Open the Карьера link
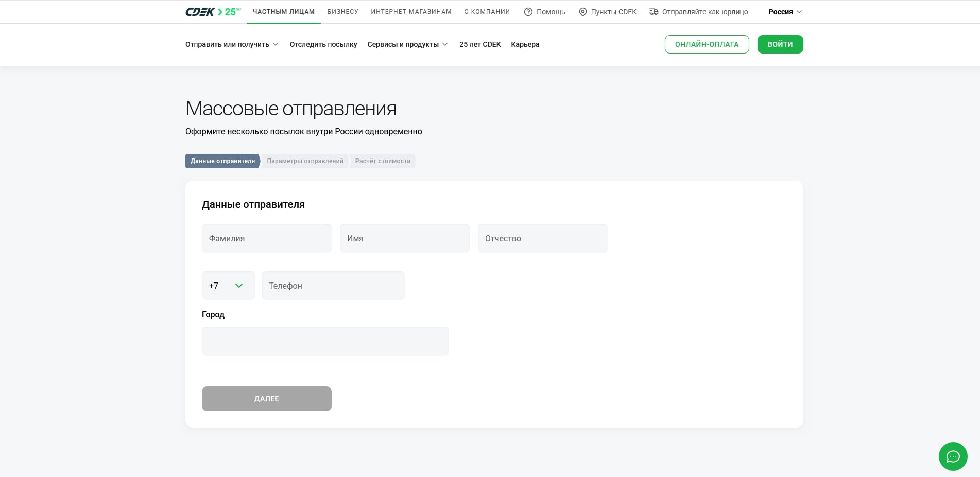 coord(525,44)
